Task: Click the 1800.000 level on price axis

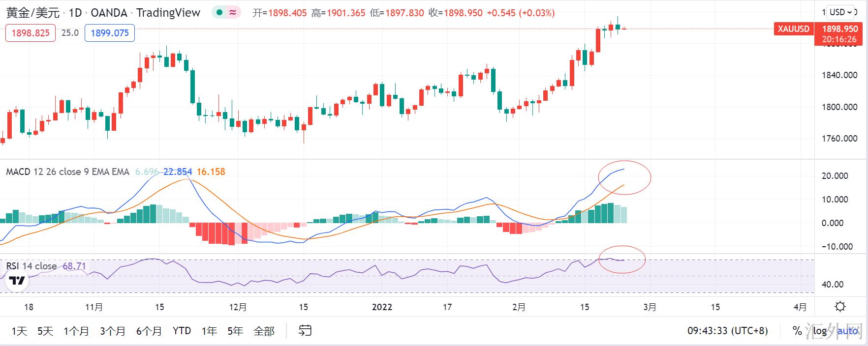Action: click(839, 107)
